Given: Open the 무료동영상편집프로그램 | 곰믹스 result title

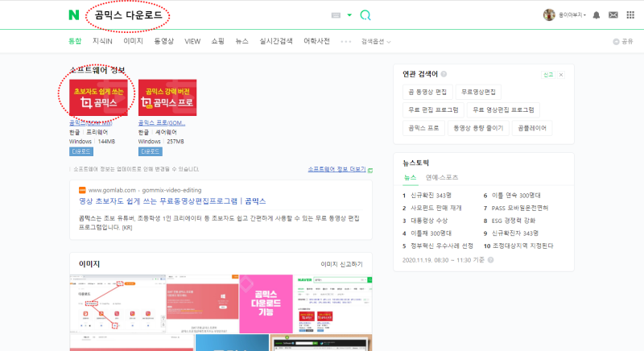Looking at the screenshot, I should 172,201.
